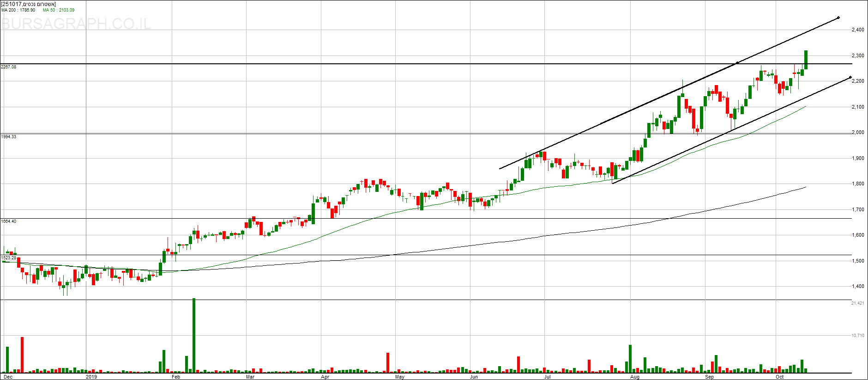The image size is (868, 380).
Task: Click the tall red volume bar in December
Action: click(x=22, y=355)
